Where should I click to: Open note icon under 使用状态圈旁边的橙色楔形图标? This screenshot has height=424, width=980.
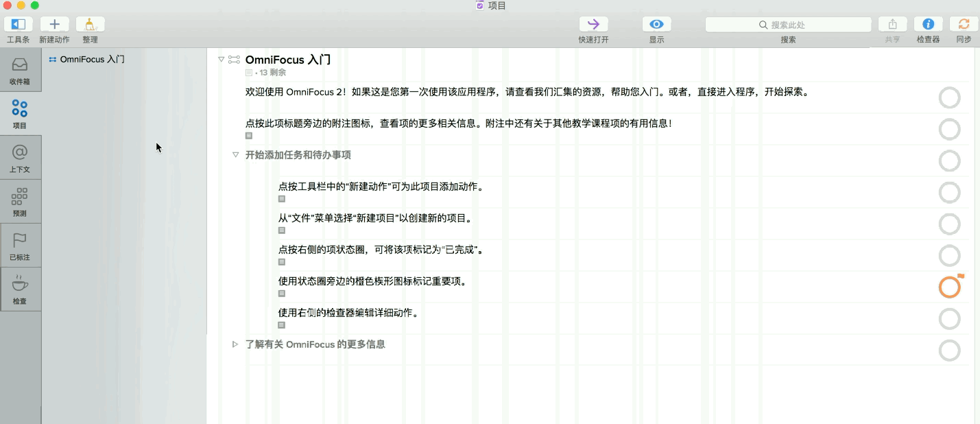click(282, 294)
